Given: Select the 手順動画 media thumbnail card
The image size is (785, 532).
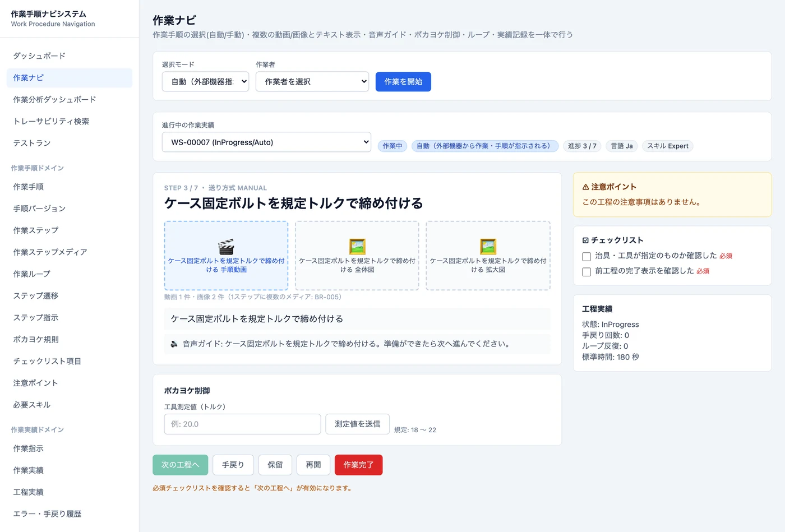Looking at the screenshot, I should pyautogui.click(x=226, y=256).
